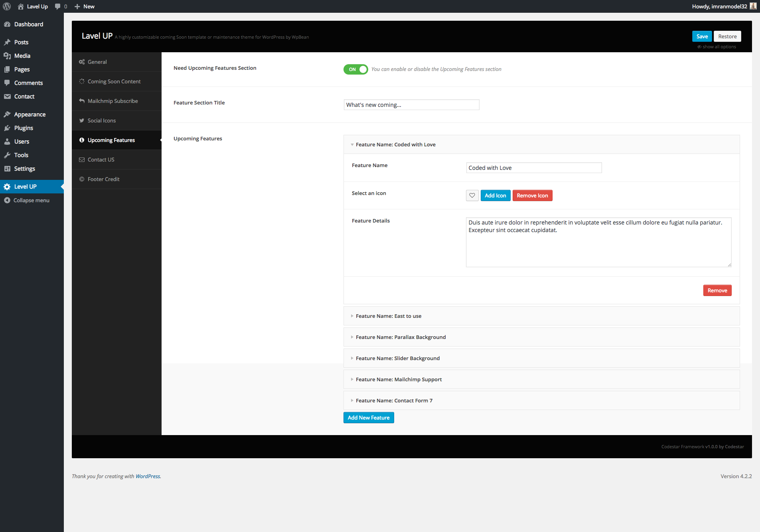Click the Coming Soon Content spinner icon
The height and width of the screenshot is (532, 760).
[82, 81]
